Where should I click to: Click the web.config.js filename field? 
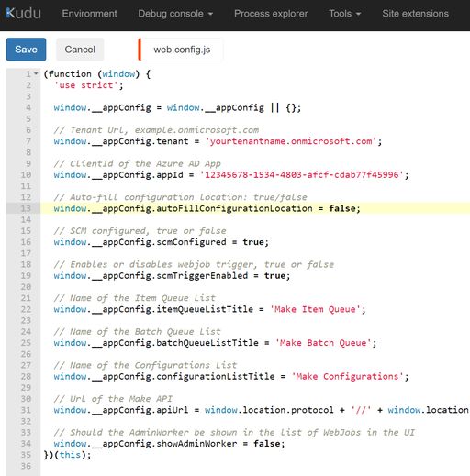182,50
